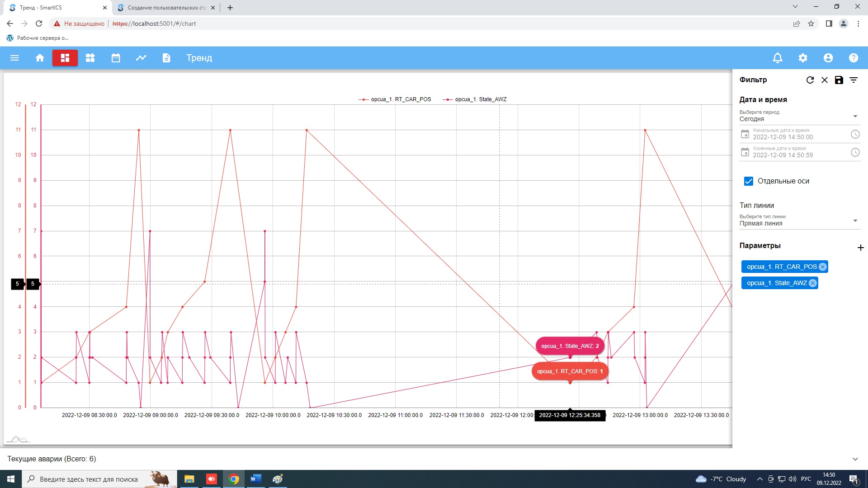
Task: Open the hamburger navigation menu
Action: (x=14, y=58)
